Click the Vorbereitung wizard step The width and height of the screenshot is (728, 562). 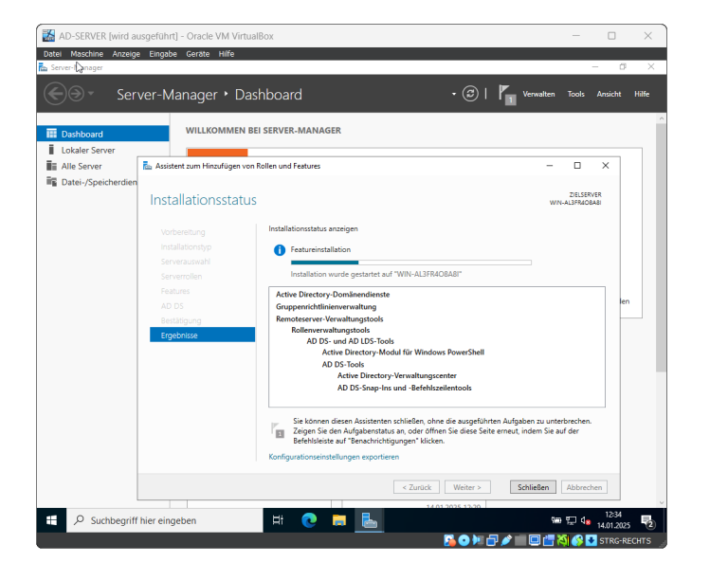coord(183,231)
